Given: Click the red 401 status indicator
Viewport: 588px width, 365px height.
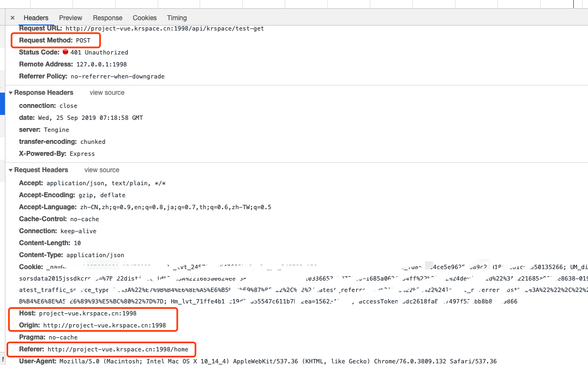Looking at the screenshot, I should (65, 52).
